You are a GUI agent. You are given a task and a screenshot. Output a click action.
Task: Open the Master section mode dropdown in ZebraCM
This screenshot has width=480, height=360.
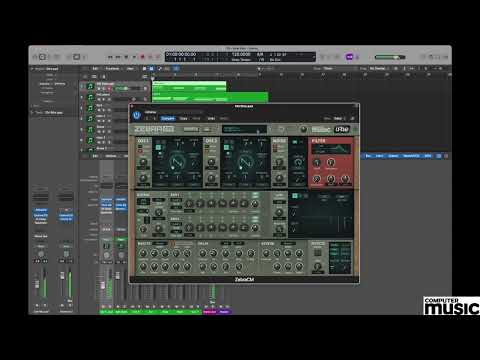(160, 244)
